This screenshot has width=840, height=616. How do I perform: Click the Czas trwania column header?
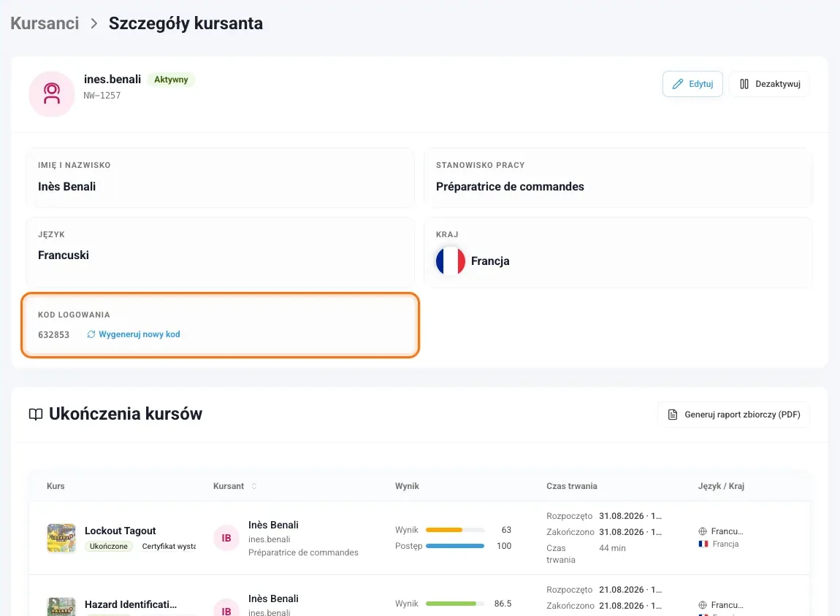point(572,486)
